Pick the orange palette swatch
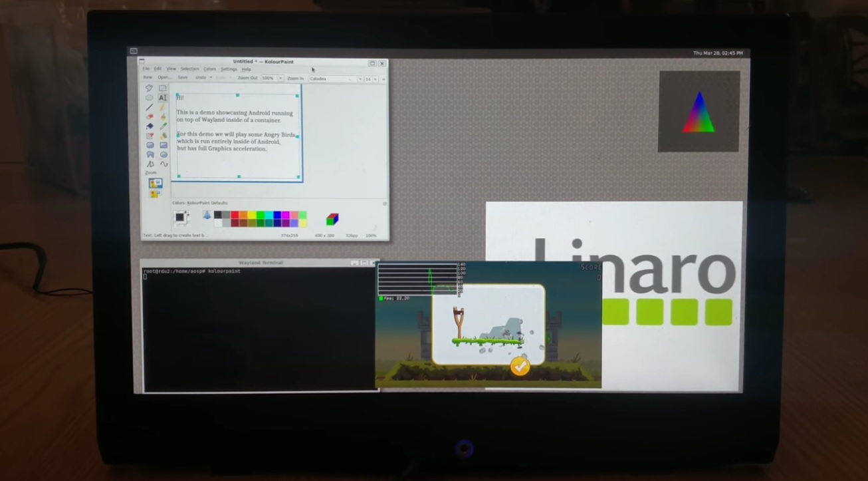This screenshot has height=481, width=868. pyautogui.click(x=243, y=215)
